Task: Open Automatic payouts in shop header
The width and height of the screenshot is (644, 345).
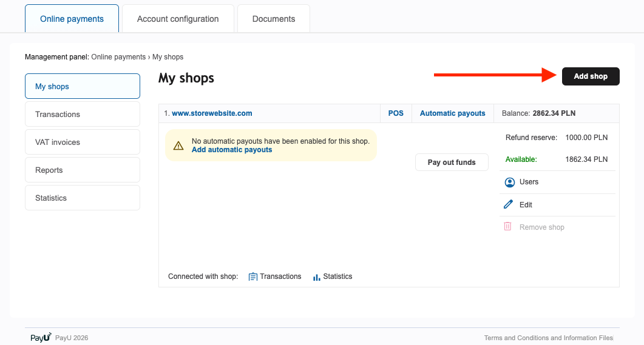Action: pos(452,113)
